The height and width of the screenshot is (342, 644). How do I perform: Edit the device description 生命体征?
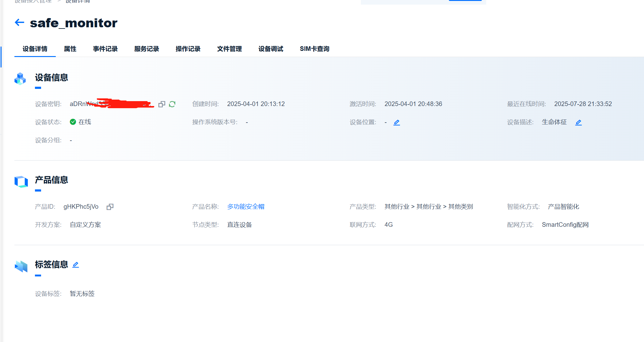[x=578, y=122]
